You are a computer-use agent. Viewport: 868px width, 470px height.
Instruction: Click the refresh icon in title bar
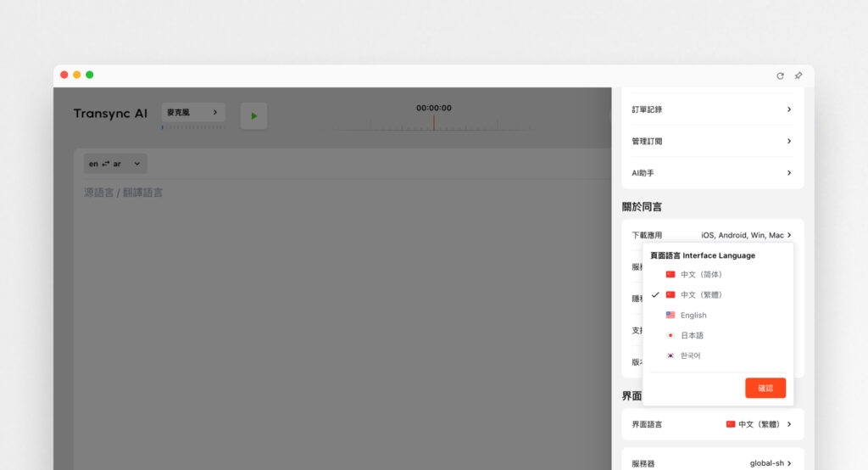tap(780, 76)
